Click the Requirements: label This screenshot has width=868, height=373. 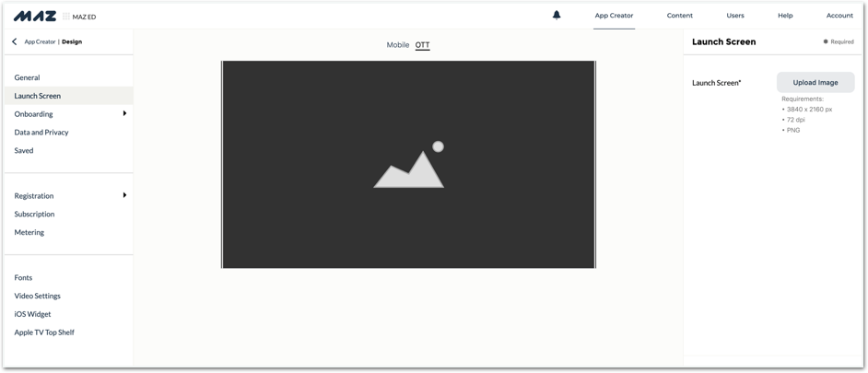(803, 99)
